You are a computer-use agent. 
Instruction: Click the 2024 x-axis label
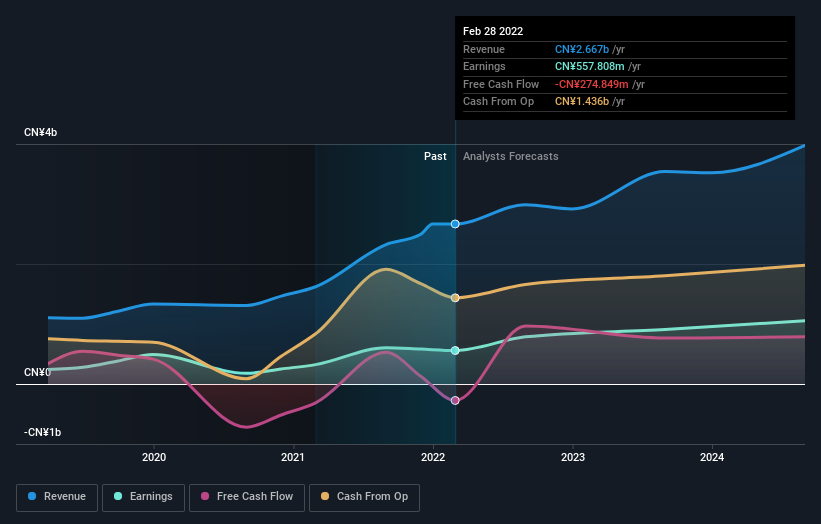[x=712, y=457]
